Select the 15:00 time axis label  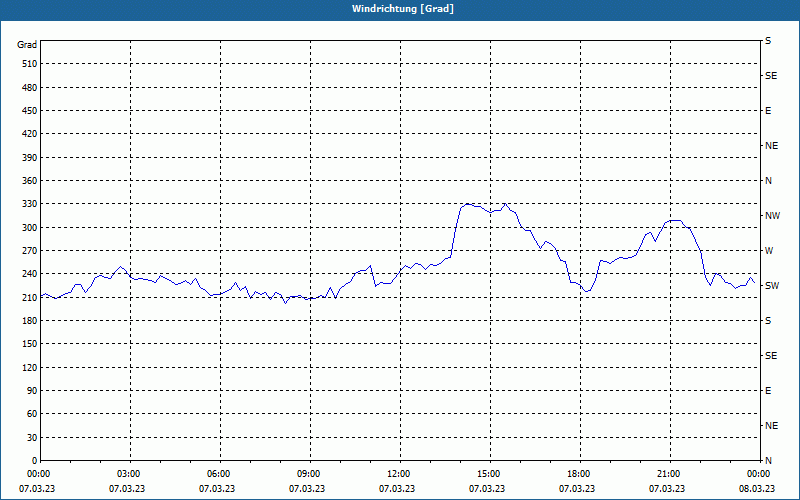[488, 474]
